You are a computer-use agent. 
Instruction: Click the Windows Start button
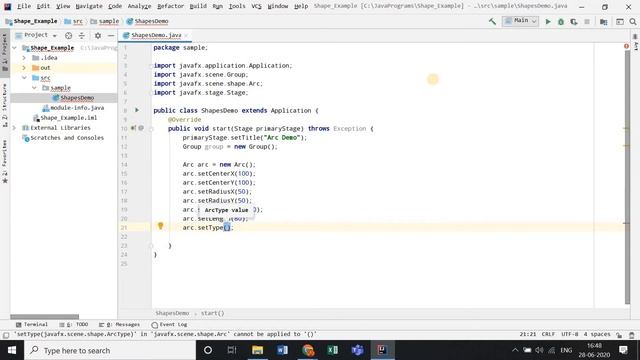[x=12, y=350]
